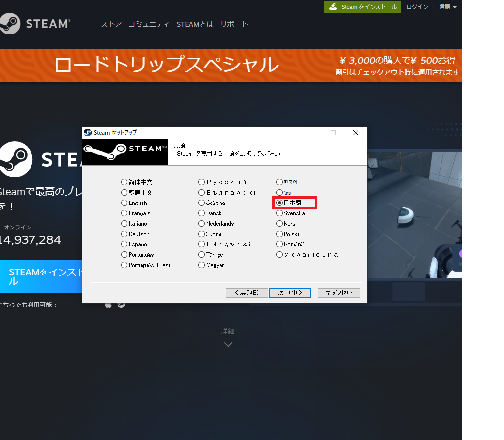This screenshot has height=440, width=504.
Task: Select the Ελληνικά radio button
Action: pyautogui.click(x=201, y=244)
